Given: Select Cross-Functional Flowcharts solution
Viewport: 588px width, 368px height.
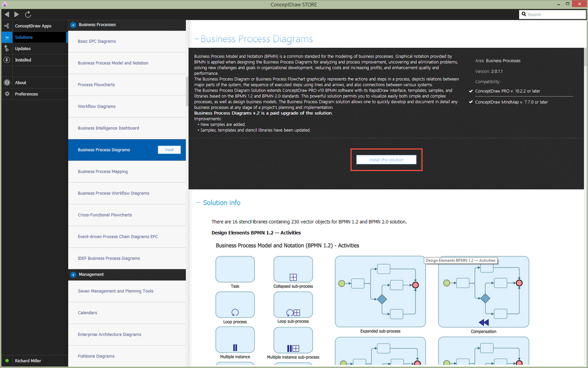Looking at the screenshot, I should pyautogui.click(x=127, y=215).
